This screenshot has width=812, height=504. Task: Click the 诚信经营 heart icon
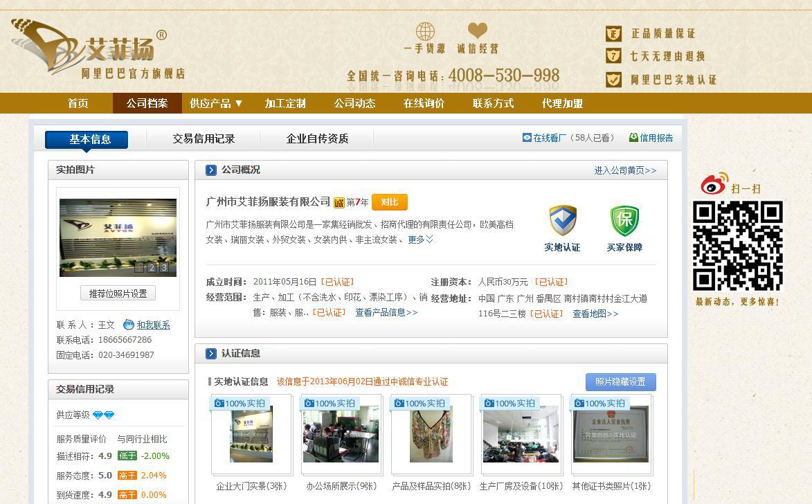point(478,30)
